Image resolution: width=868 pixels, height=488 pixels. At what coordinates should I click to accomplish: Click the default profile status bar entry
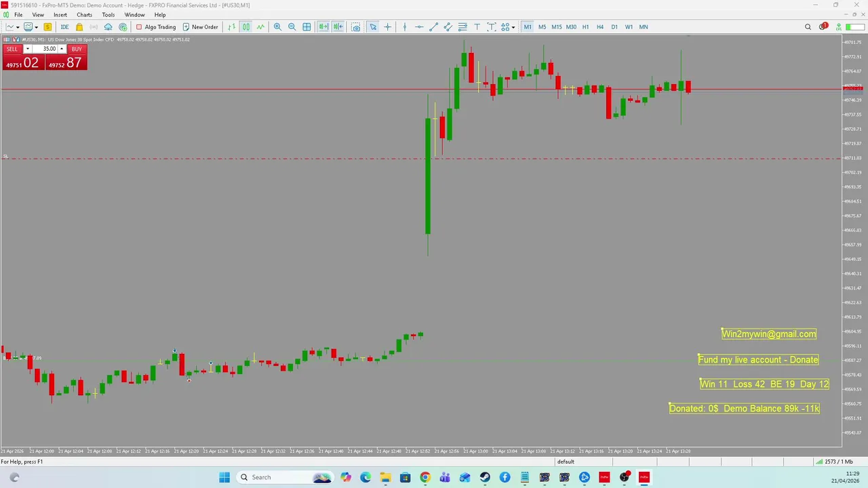coord(566,462)
